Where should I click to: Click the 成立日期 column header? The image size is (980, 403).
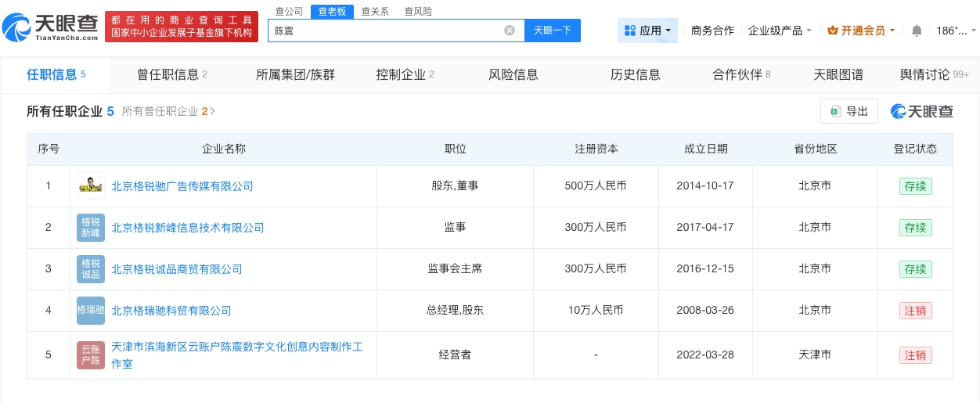click(x=706, y=149)
